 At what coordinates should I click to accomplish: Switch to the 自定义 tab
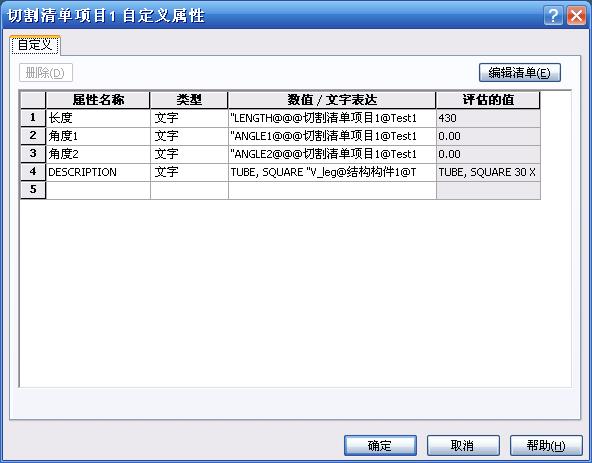[x=35, y=45]
